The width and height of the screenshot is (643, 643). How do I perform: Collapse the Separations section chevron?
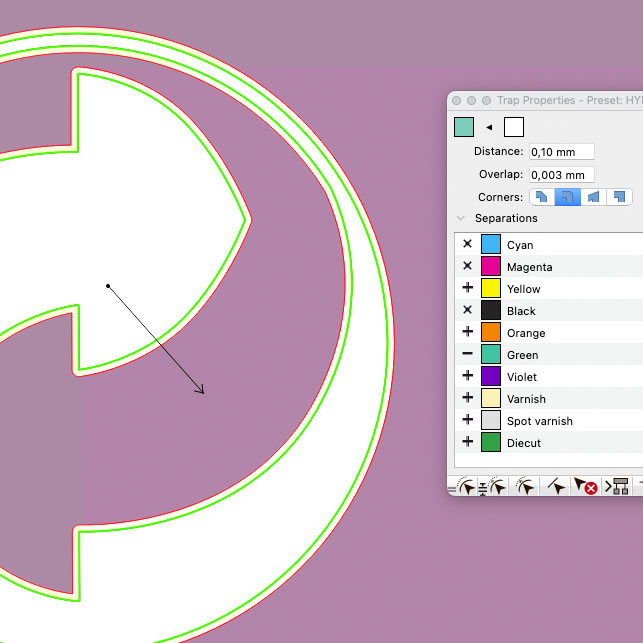click(461, 218)
